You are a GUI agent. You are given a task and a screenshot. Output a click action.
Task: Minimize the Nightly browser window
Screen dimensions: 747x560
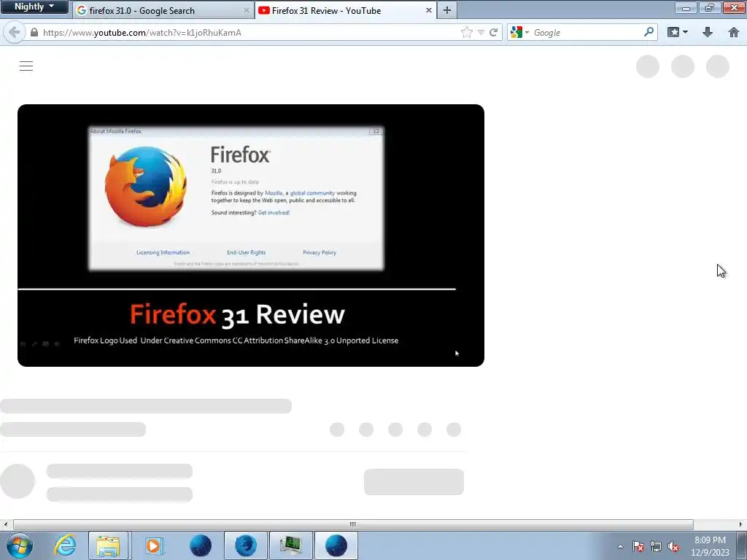686,7
